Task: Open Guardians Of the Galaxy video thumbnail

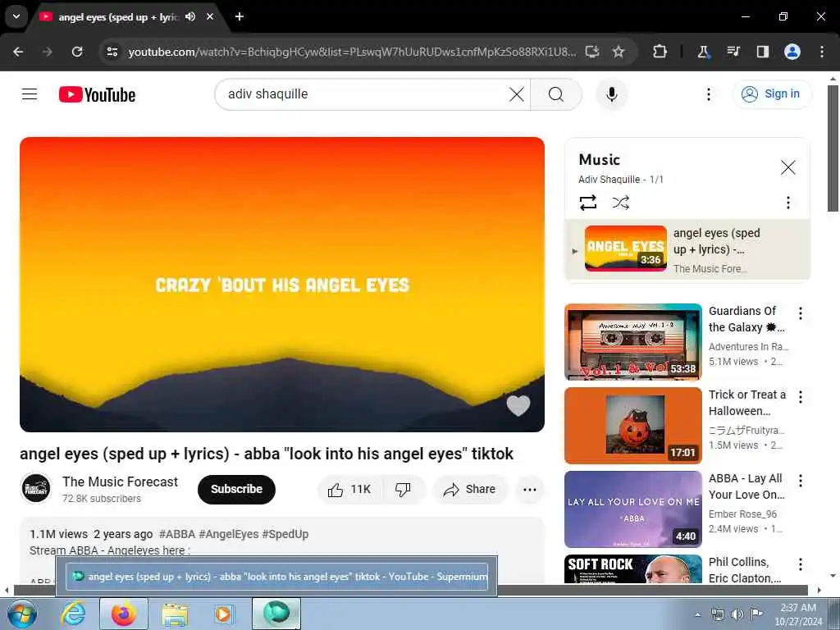Action: point(633,342)
